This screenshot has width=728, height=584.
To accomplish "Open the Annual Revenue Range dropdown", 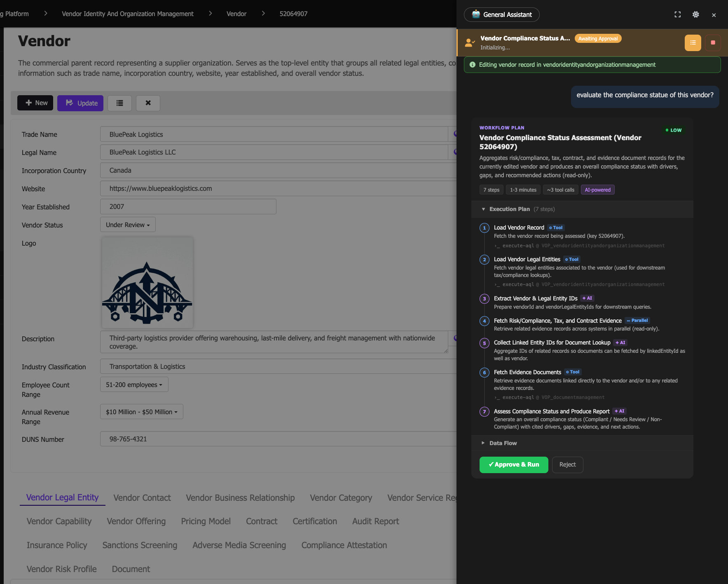I will tap(141, 412).
